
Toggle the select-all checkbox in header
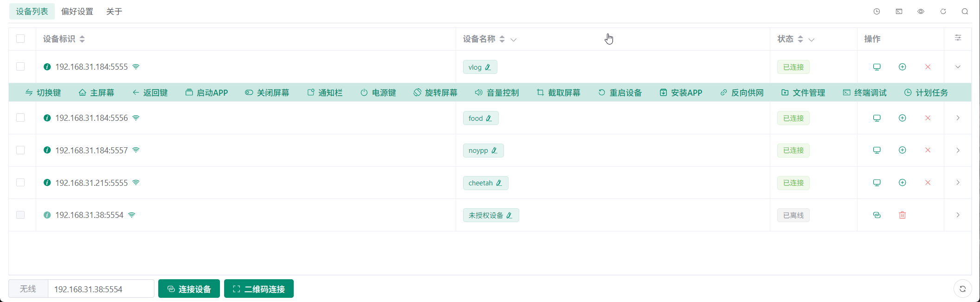[20, 39]
